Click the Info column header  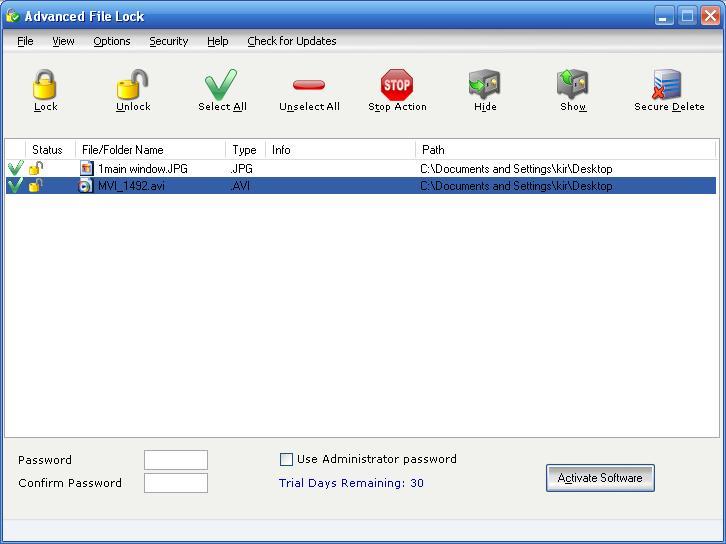coord(340,150)
